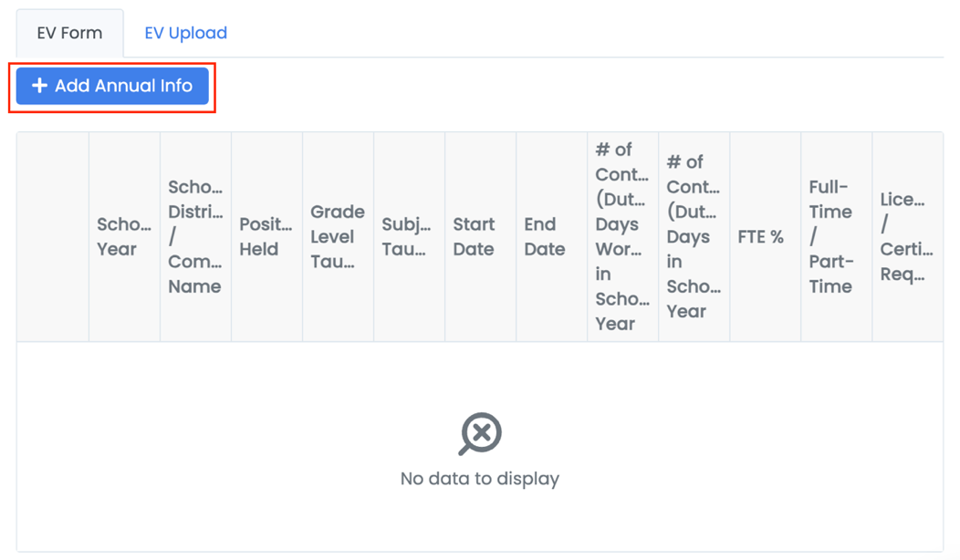
Task: Click the Position Held column header
Action: [x=266, y=237]
